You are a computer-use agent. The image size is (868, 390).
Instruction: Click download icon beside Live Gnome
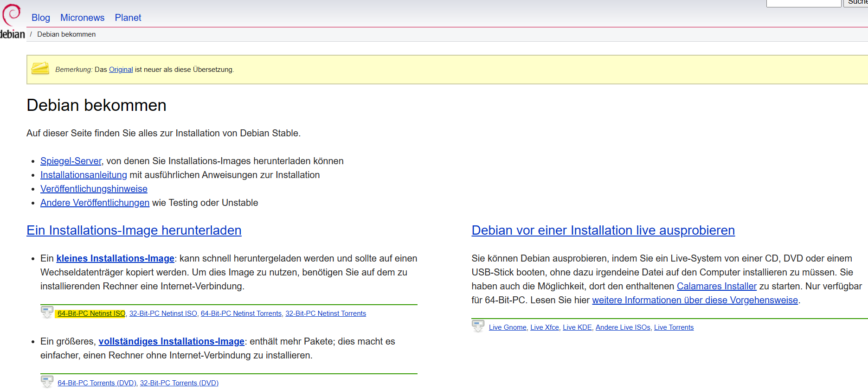(x=478, y=326)
